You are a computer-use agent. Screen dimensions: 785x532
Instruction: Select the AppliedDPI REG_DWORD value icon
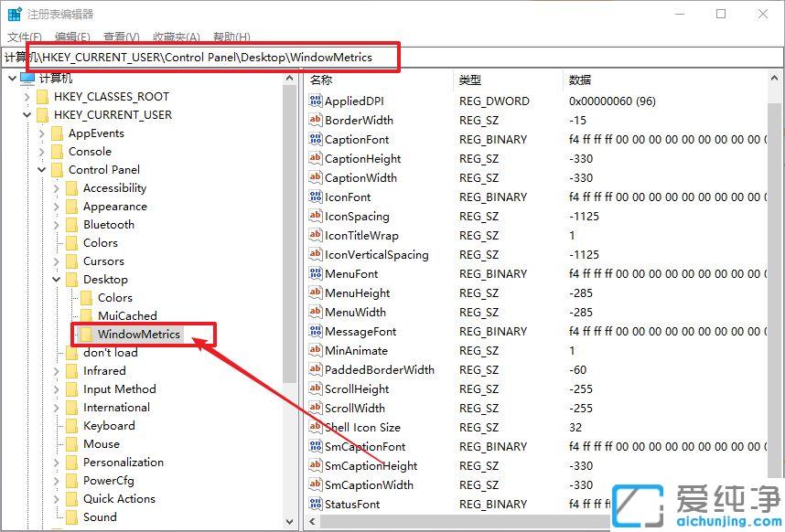pos(317,101)
